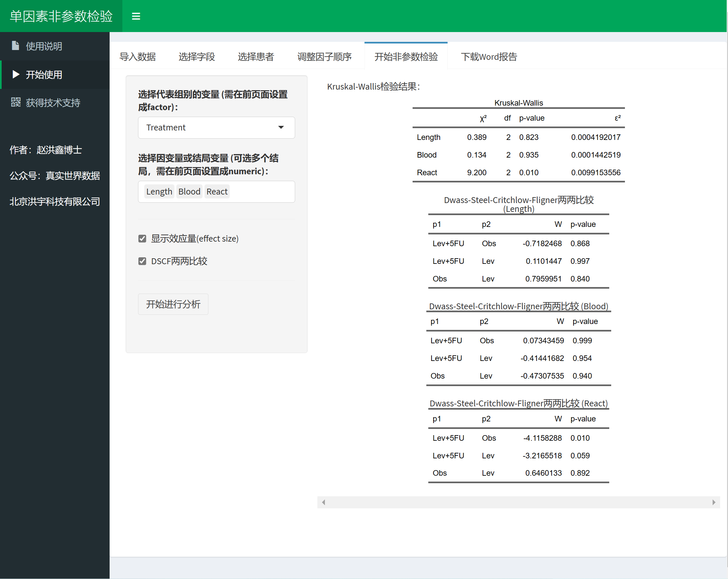Click the document icon beside 使用说明
This screenshot has width=728, height=579.
point(15,45)
